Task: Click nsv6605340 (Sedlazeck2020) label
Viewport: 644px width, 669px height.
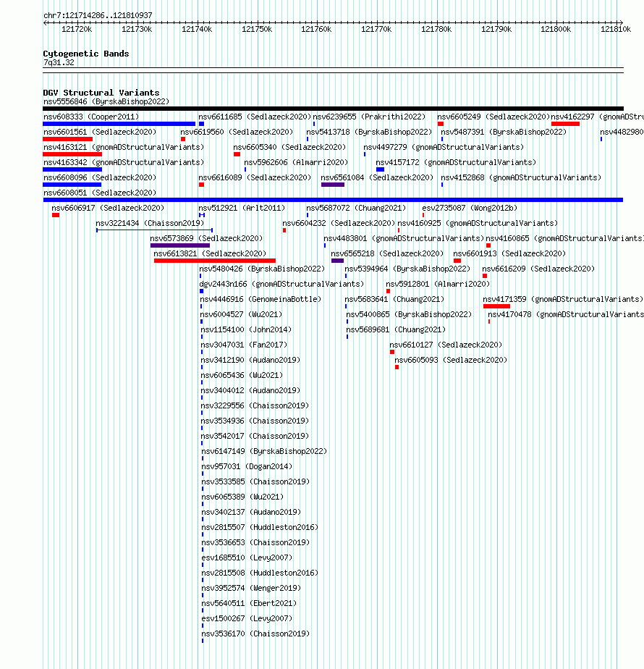Action: coord(289,147)
